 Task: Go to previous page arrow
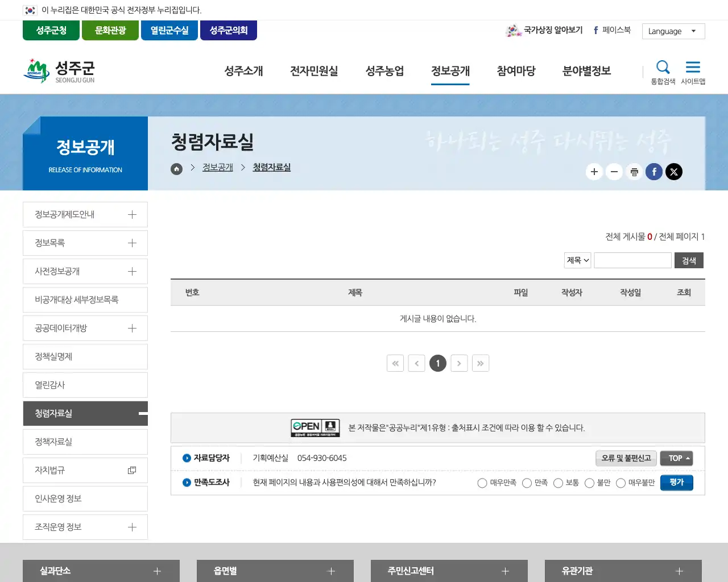pyautogui.click(x=416, y=363)
